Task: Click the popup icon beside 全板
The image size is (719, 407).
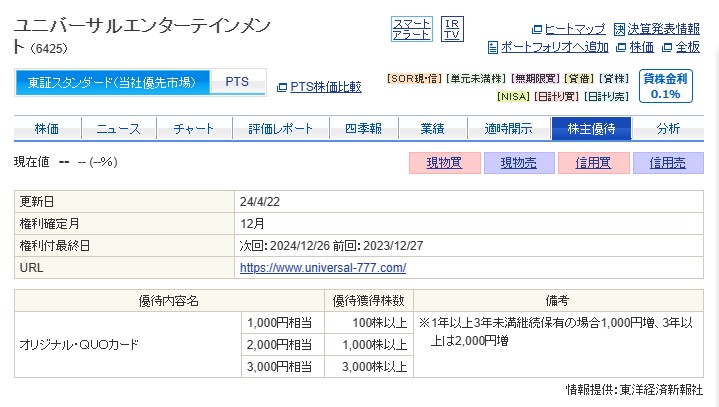Action: pos(667,47)
